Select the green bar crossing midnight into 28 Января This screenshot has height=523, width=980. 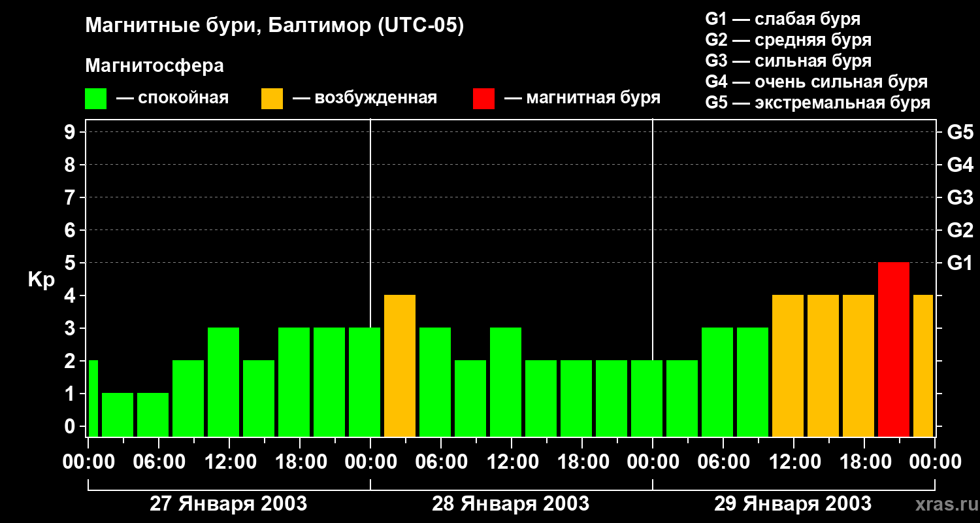pyautogui.click(x=365, y=382)
